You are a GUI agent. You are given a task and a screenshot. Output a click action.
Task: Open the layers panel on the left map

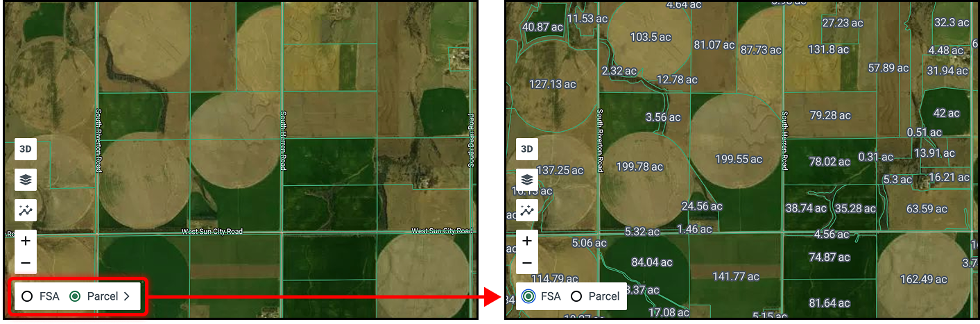(x=26, y=180)
